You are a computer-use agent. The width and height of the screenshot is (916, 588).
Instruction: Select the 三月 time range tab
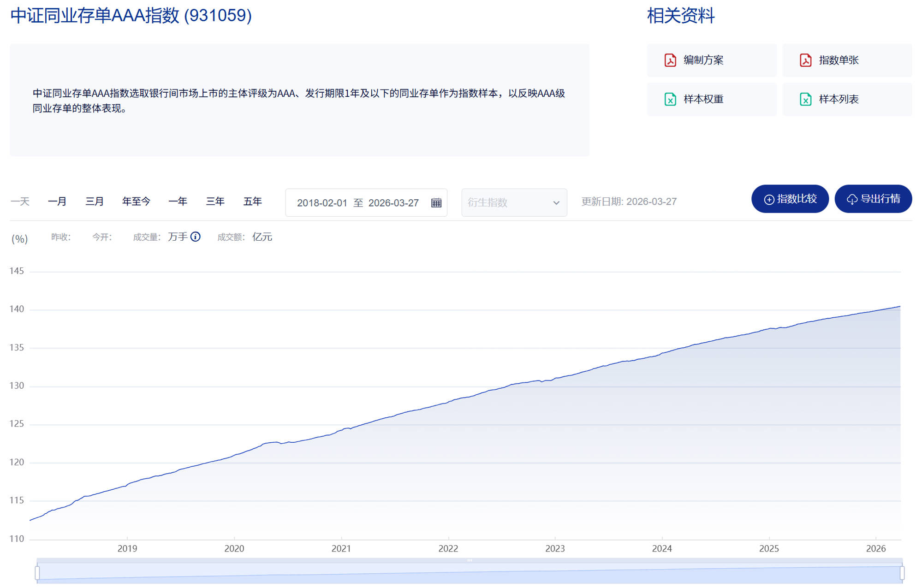pyautogui.click(x=95, y=202)
